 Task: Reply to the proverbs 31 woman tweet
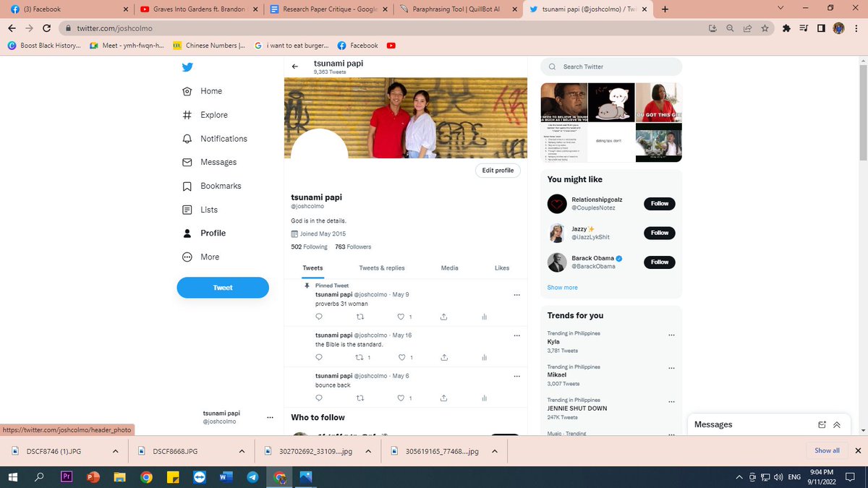point(319,317)
